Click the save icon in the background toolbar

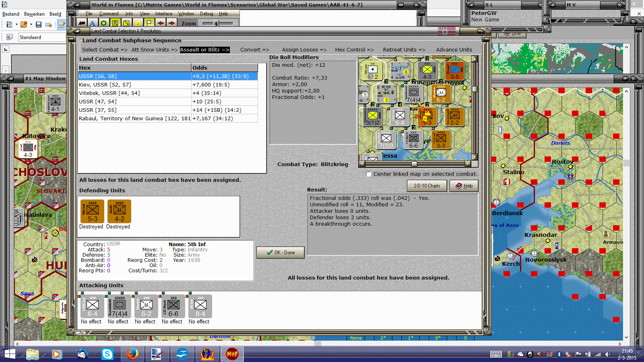(39, 25)
